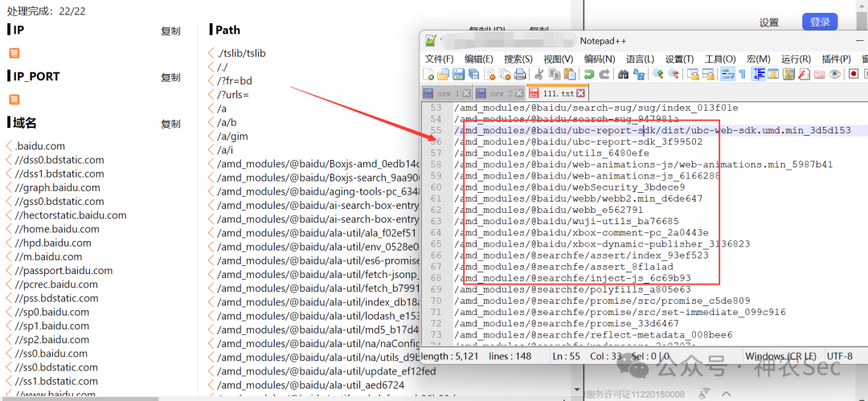Open the 文件(F) menu

coord(440,59)
